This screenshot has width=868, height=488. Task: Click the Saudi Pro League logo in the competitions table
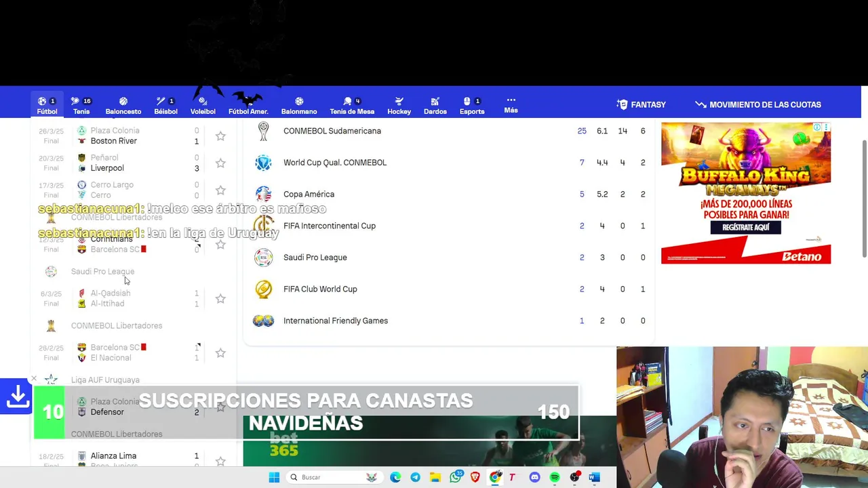pos(263,258)
